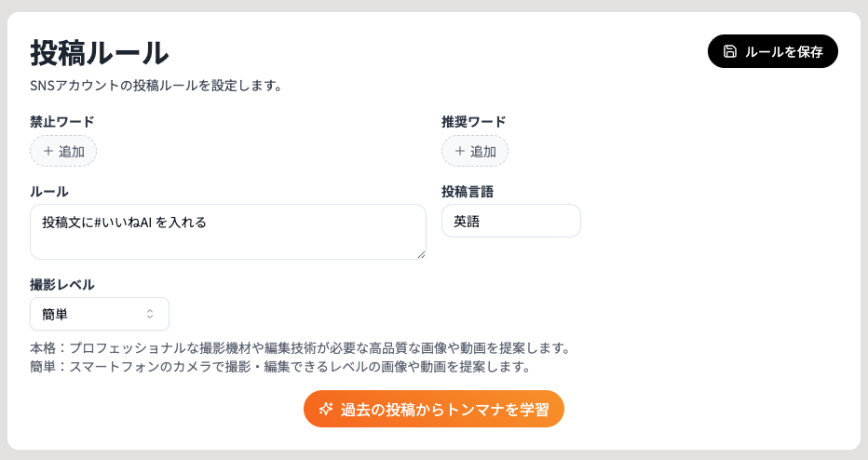Click the 投稿言語 field containing 英語
The image size is (868, 460).
pyautogui.click(x=510, y=221)
